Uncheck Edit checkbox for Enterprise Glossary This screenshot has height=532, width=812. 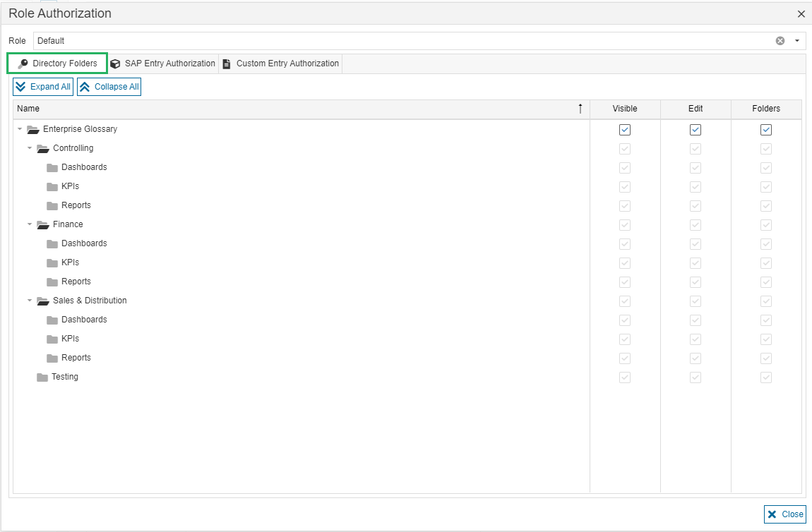[695, 130]
